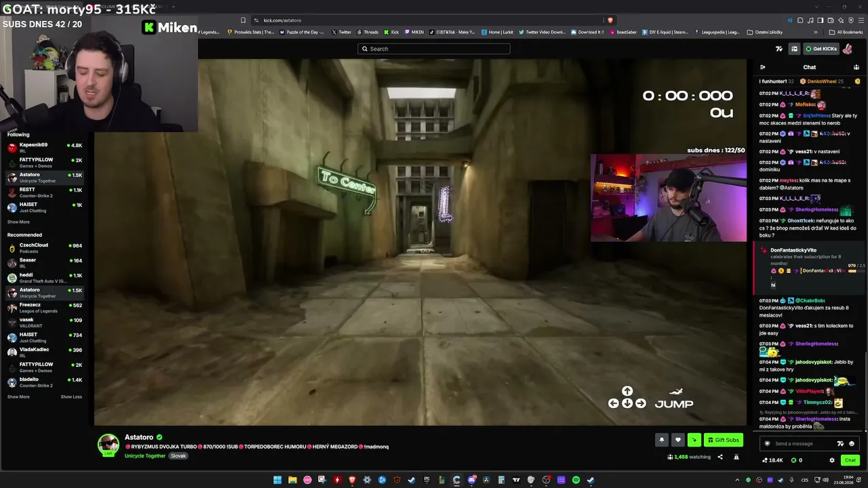The width and height of the screenshot is (868, 488).
Task: Click the Brave shield icon in address bar
Action: (610, 20)
